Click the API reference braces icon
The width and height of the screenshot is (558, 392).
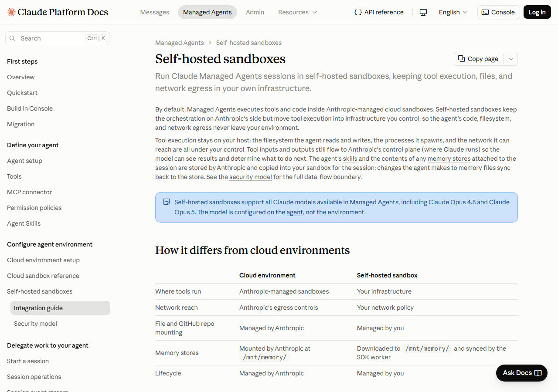coord(358,12)
